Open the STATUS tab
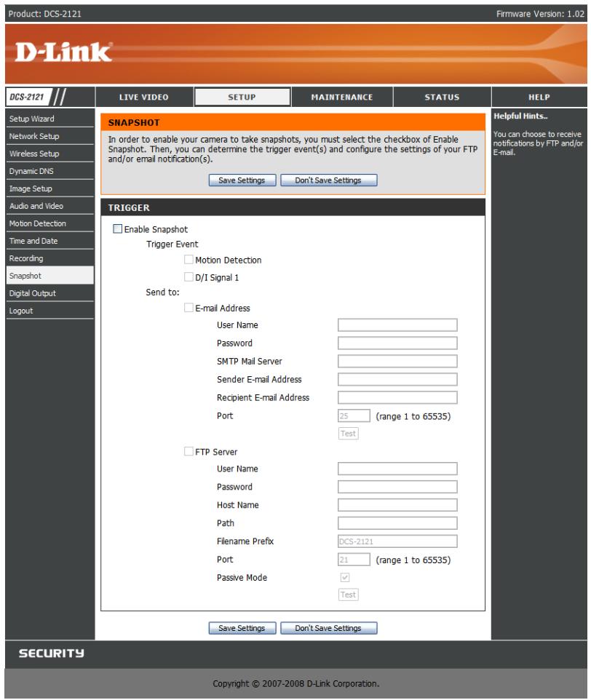 point(442,97)
